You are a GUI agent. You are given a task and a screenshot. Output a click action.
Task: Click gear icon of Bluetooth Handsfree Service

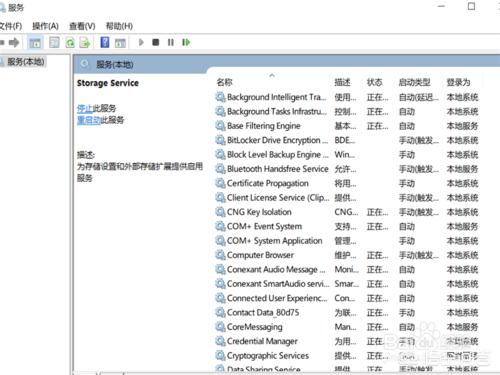click(x=220, y=169)
